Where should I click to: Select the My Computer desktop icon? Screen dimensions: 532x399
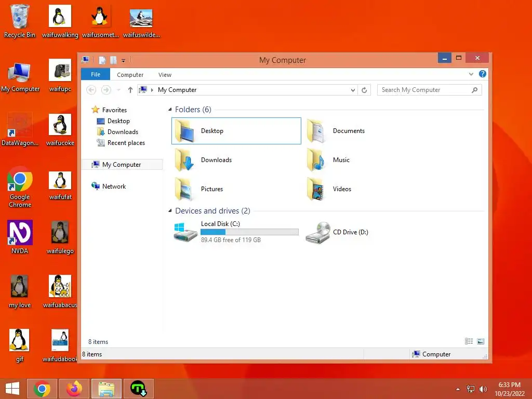20,77
